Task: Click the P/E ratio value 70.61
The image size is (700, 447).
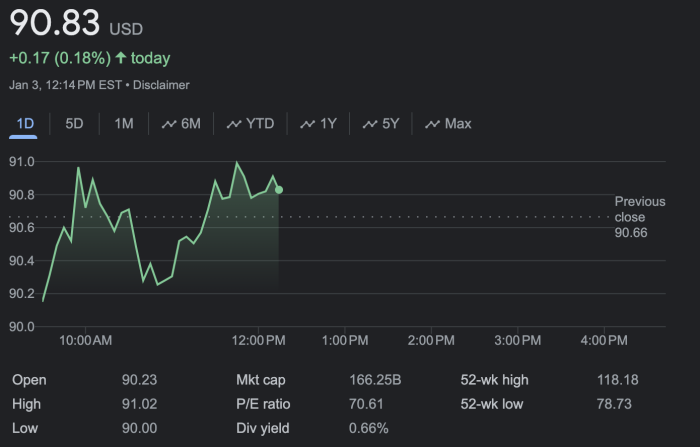Action: coord(365,404)
